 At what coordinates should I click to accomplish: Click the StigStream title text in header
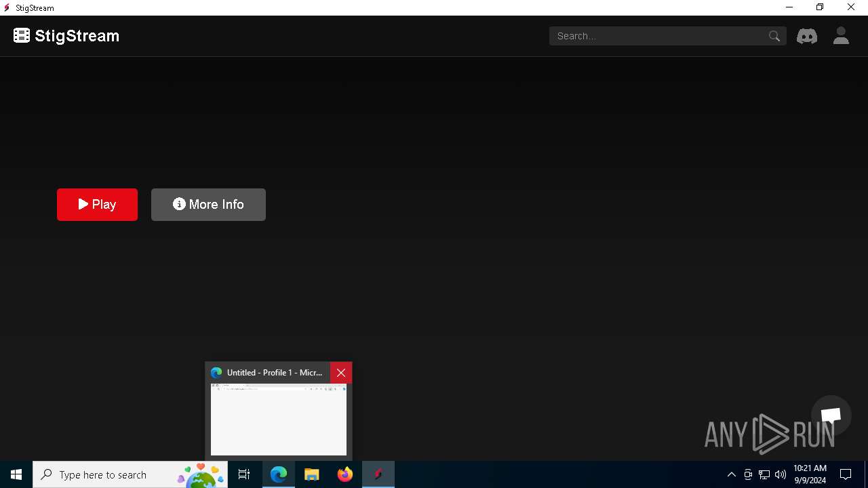(x=77, y=36)
